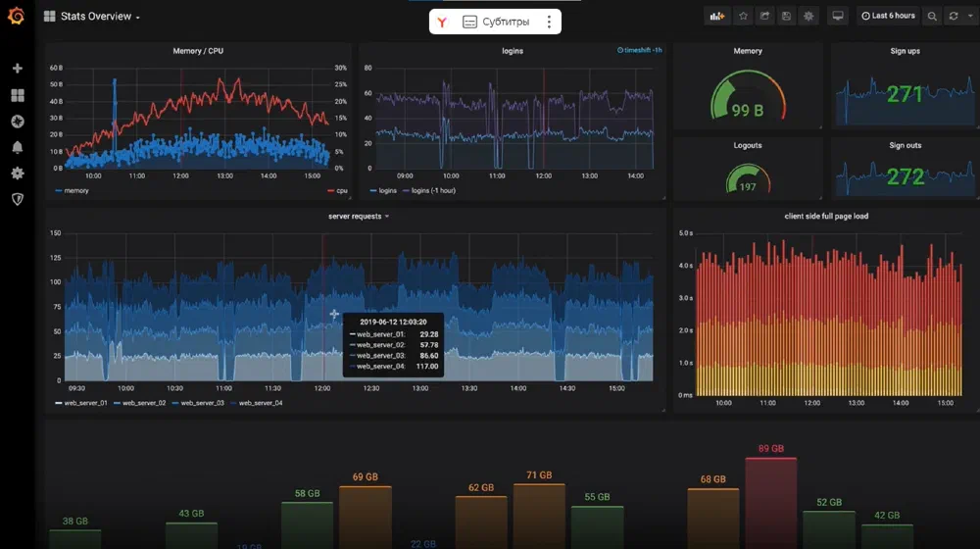Click the 197 logouts gauge

pyautogui.click(x=748, y=178)
